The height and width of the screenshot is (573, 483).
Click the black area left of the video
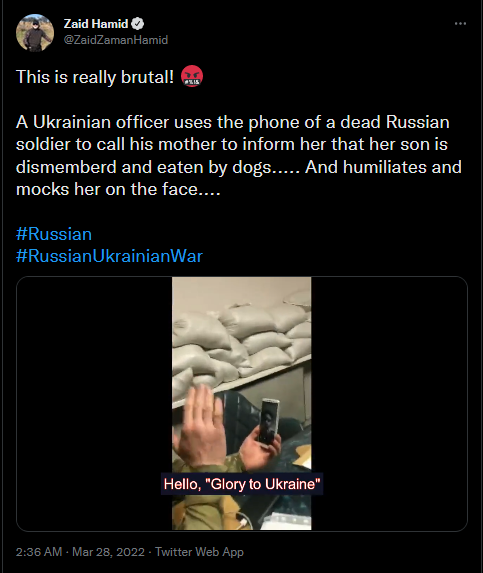[x=94, y=403]
